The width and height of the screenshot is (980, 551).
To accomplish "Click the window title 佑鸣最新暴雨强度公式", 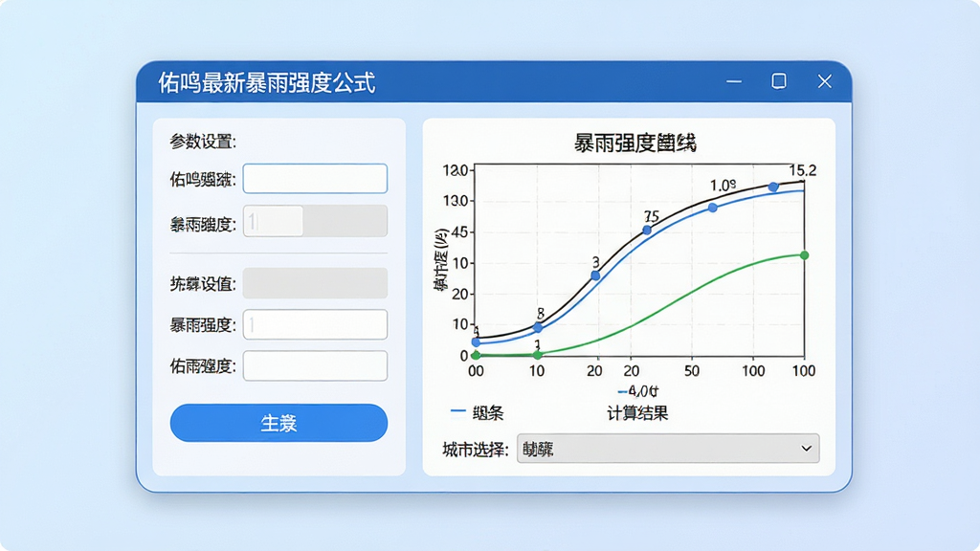I will [267, 82].
